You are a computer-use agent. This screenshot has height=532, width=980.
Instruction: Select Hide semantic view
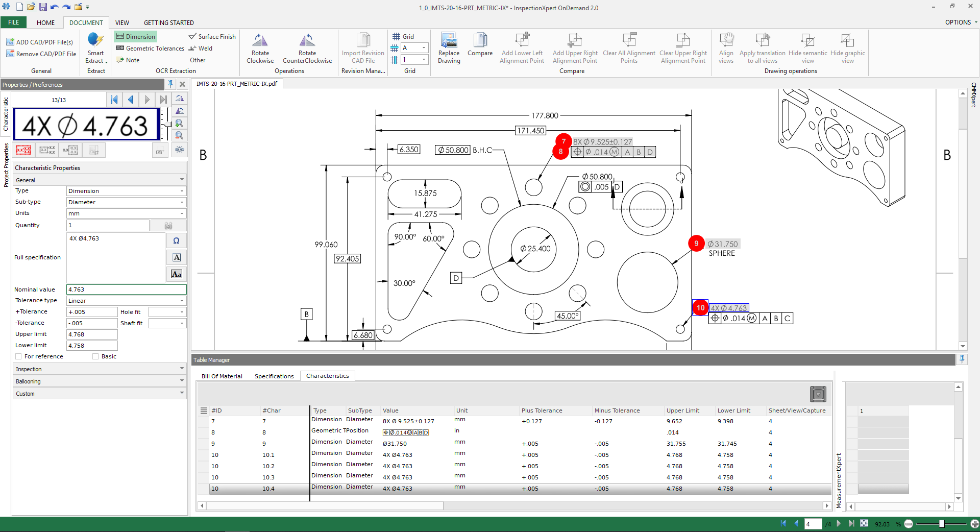[808, 46]
